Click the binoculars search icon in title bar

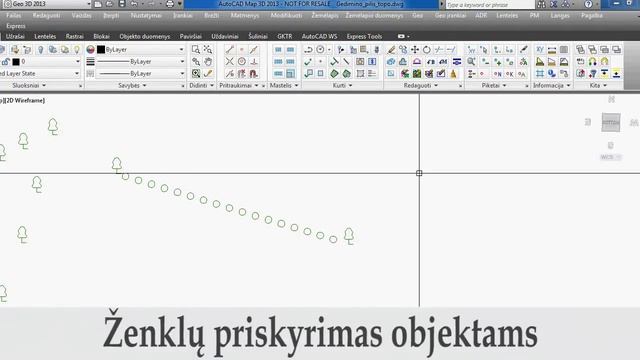click(541, 4)
